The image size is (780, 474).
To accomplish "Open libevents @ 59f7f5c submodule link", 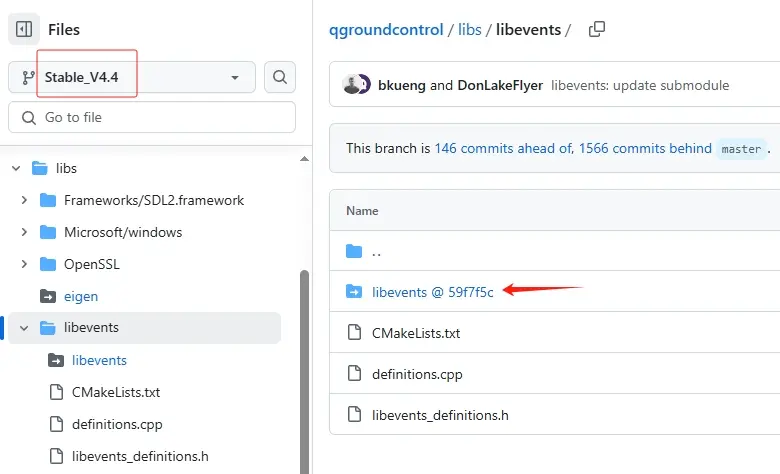I will (x=432, y=292).
